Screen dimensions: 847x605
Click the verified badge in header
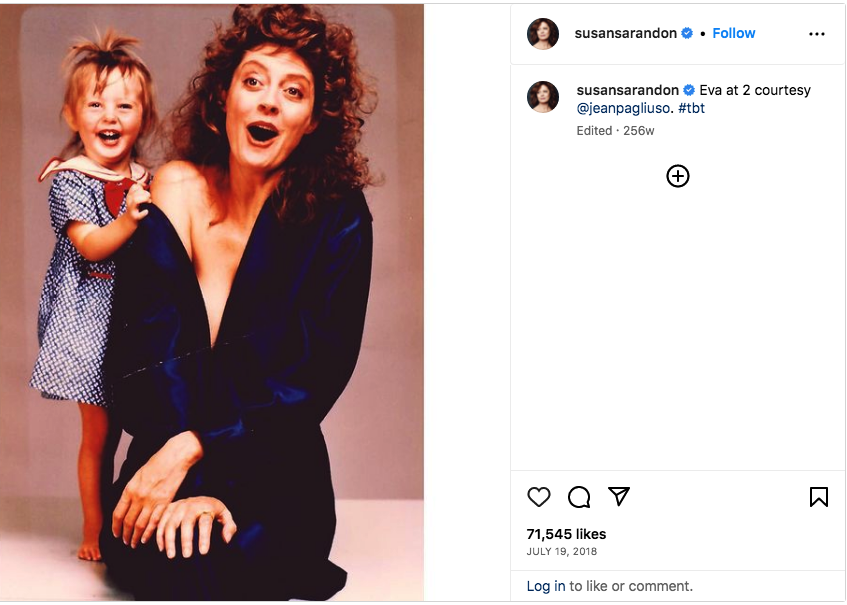pos(687,33)
